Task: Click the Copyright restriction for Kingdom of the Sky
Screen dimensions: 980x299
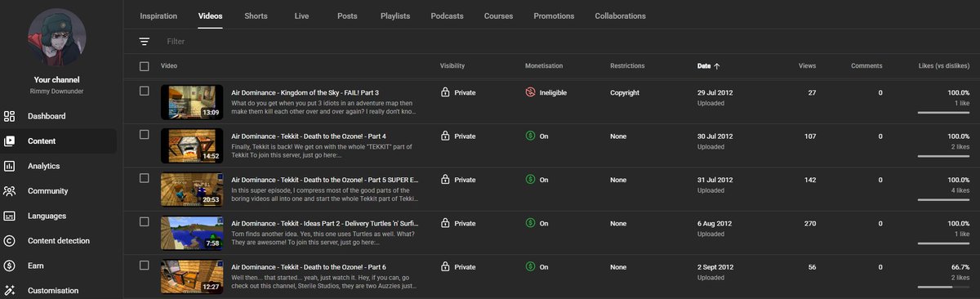Action: pos(625,93)
